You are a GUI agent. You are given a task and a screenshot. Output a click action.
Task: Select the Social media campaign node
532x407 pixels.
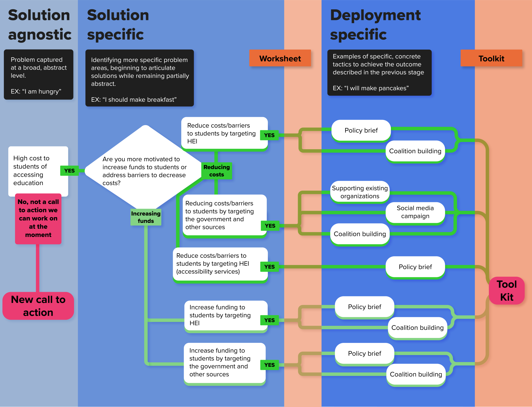[415, 212]
